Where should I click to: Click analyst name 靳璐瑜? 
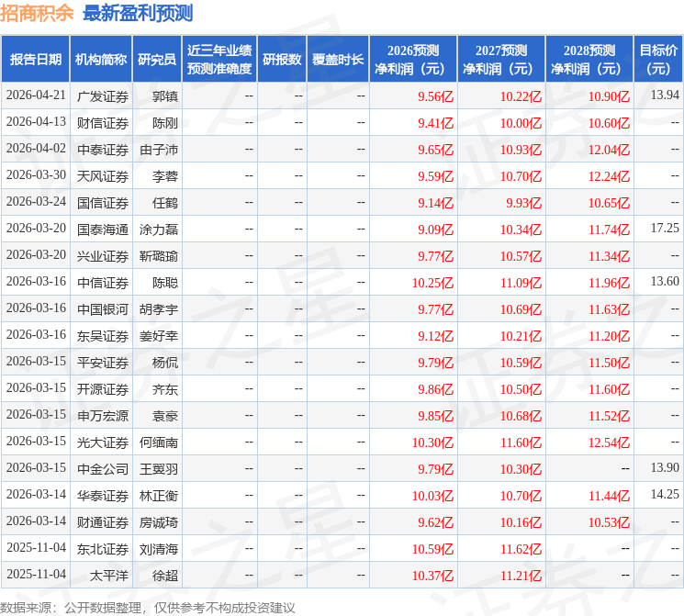tap(158, 256)
